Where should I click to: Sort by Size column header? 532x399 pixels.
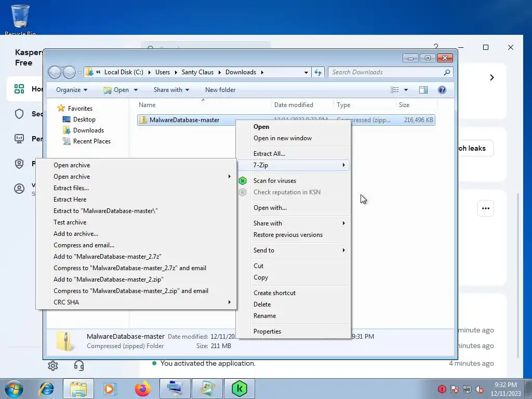point(416,105)
